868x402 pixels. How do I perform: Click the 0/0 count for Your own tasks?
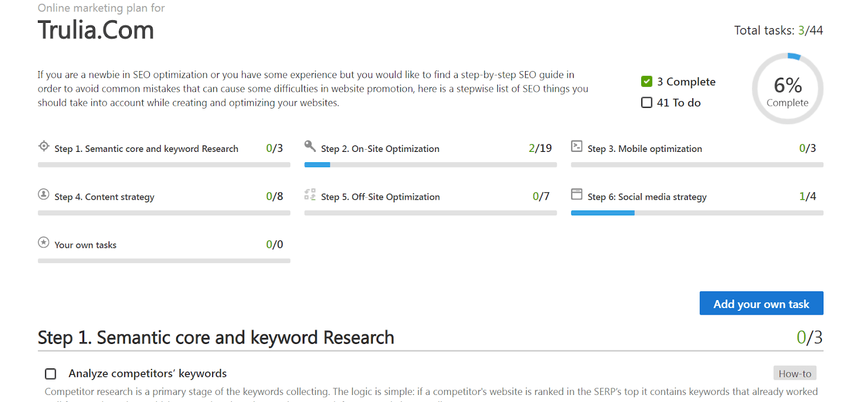pyautogui.click(x=275, y=245)
